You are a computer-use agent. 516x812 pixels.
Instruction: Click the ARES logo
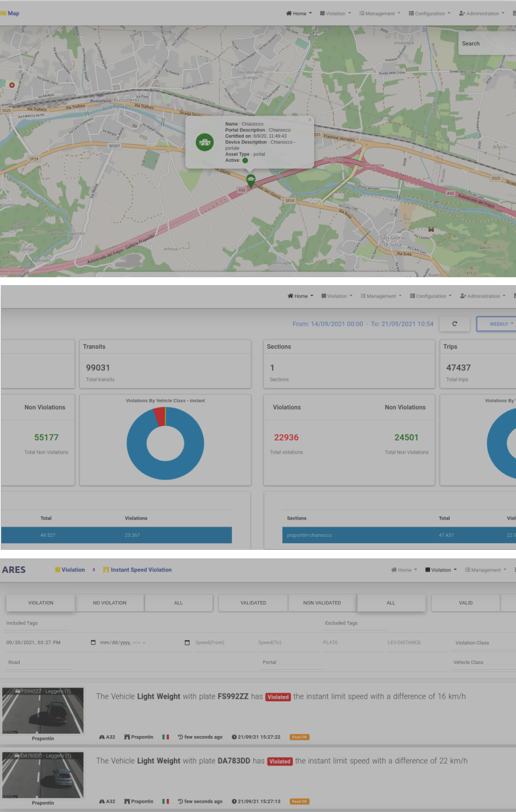pyautogui.click(x=14, y=570)
